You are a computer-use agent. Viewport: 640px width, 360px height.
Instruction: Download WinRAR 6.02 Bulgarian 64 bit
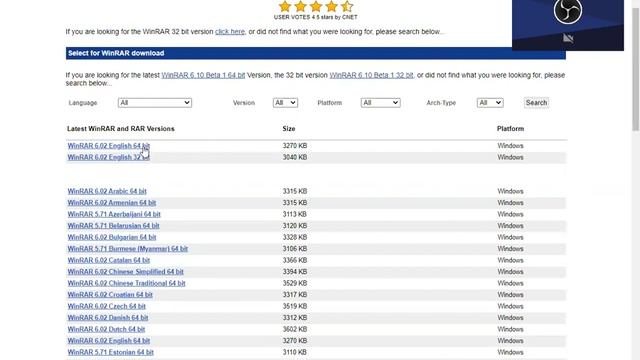point(112,237)
